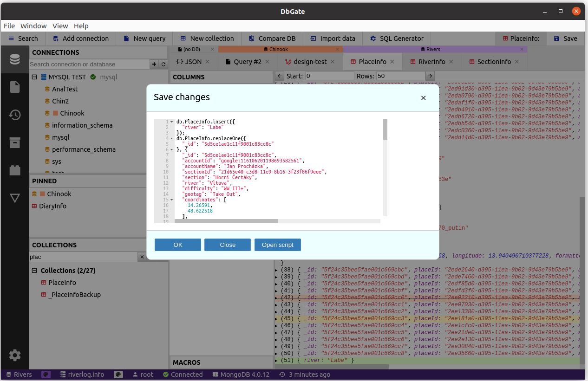Open the history sidebar icon
Screen dimensions: 588x381
(15, 115)
